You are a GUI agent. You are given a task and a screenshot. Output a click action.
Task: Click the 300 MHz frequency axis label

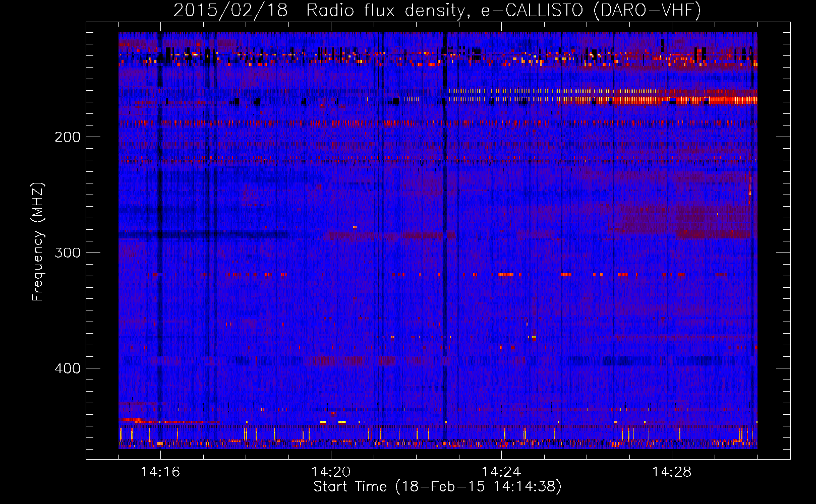(x=68, y=253)
